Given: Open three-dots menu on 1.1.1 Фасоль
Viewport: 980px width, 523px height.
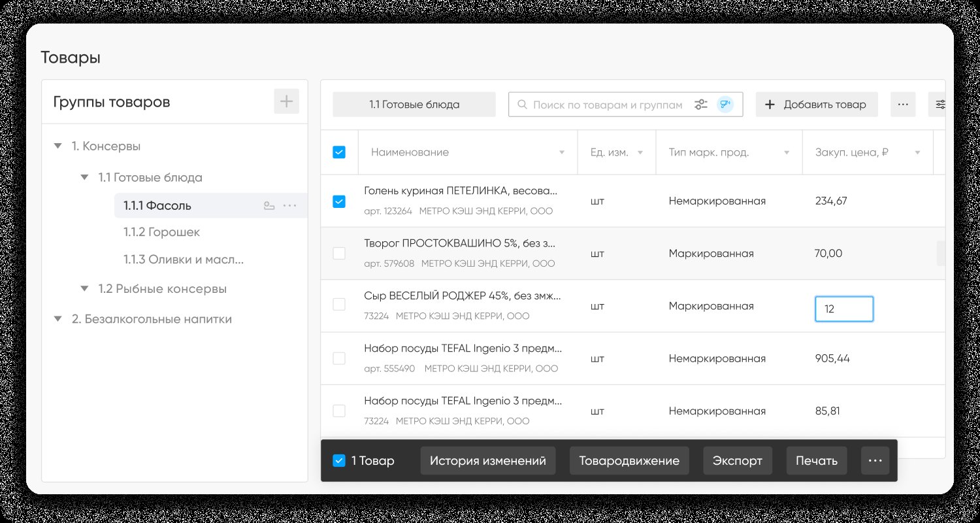Looking at the screenshot, I should (x=289, y=206).
